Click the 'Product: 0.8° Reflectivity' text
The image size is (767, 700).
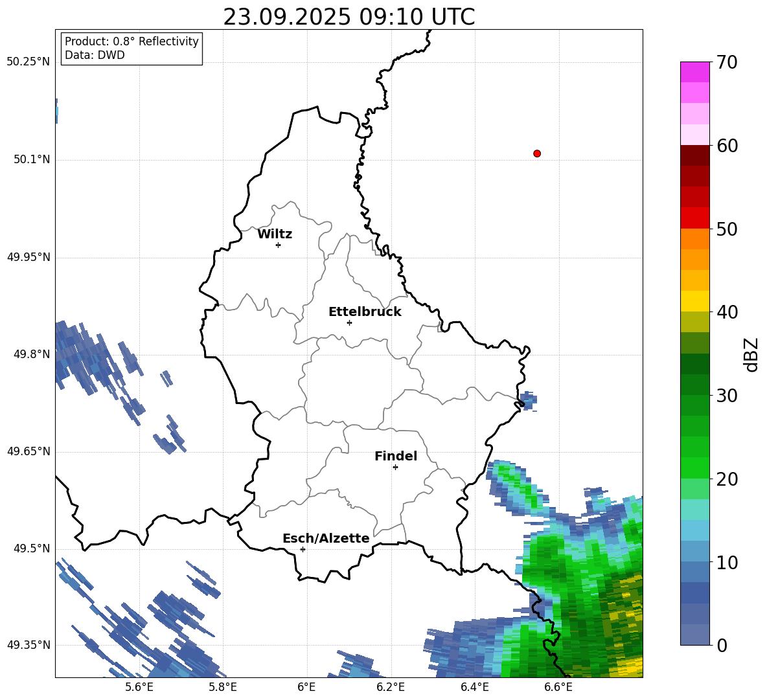[132, 41]
